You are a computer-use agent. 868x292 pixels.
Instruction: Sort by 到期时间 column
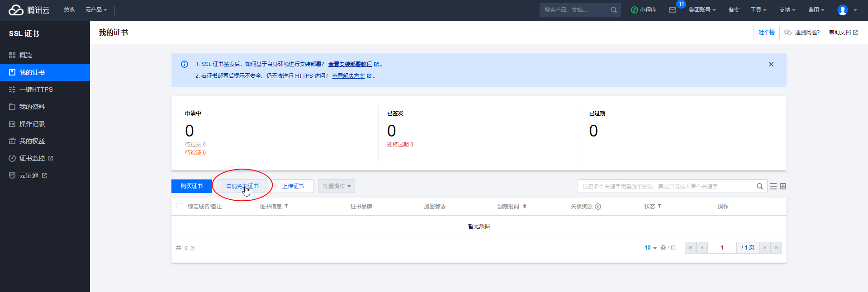click(x=525, y=206)
